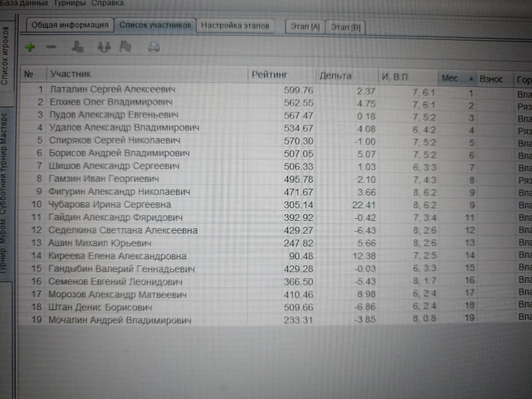Select row Мочалин Андрей Владимирович
532x399 pixels.
(275, 319)
